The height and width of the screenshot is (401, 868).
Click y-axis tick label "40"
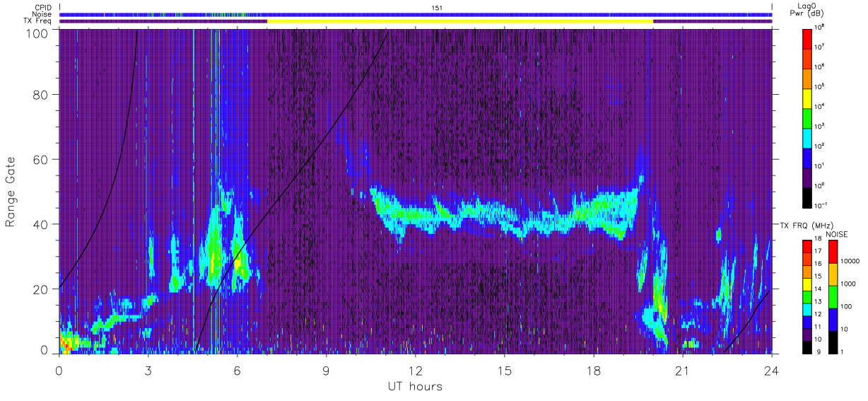click(x=40, y=224)
